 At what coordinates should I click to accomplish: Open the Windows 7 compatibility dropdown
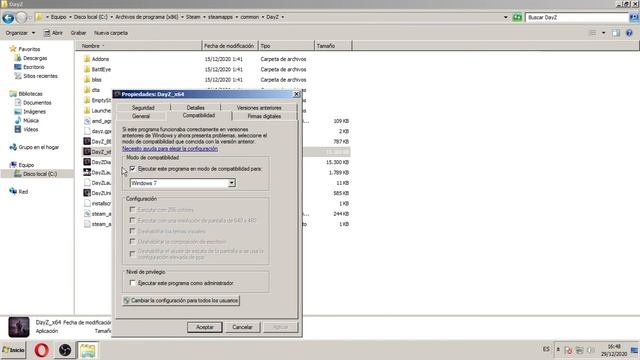click(232, 183)
